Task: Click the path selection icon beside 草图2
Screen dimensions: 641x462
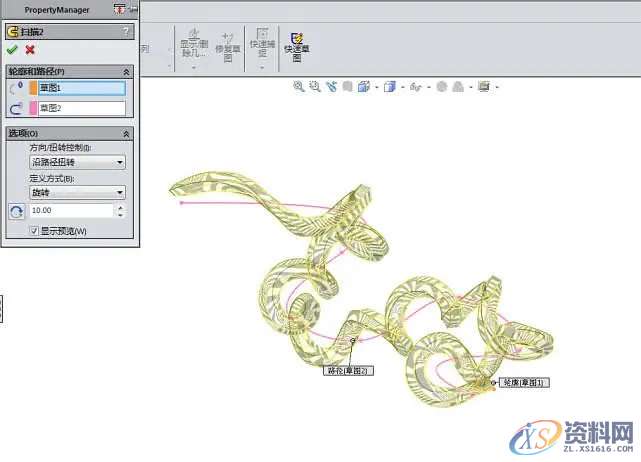Action: pyautogui.click(x=16, y=108)
